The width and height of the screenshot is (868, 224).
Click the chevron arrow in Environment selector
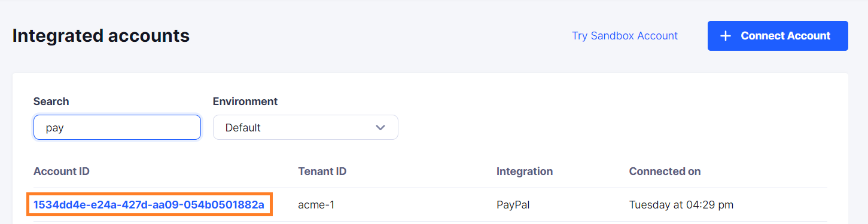(x=380, y=127)
